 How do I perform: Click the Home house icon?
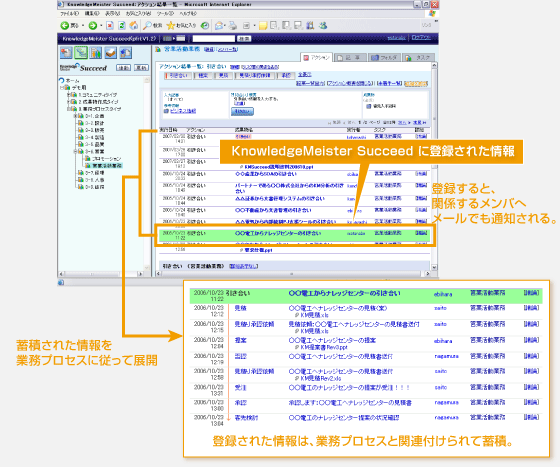[x=134, y=25]
